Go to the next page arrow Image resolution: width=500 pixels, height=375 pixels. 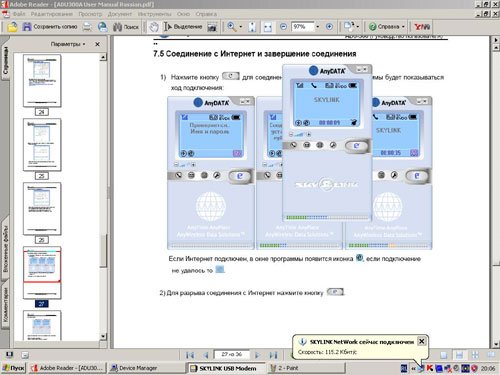(257, 355)
